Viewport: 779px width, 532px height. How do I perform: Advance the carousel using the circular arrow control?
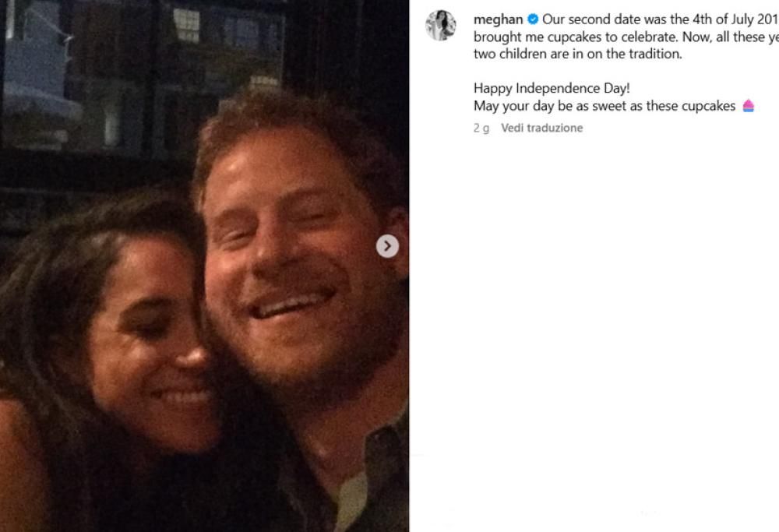386,245
